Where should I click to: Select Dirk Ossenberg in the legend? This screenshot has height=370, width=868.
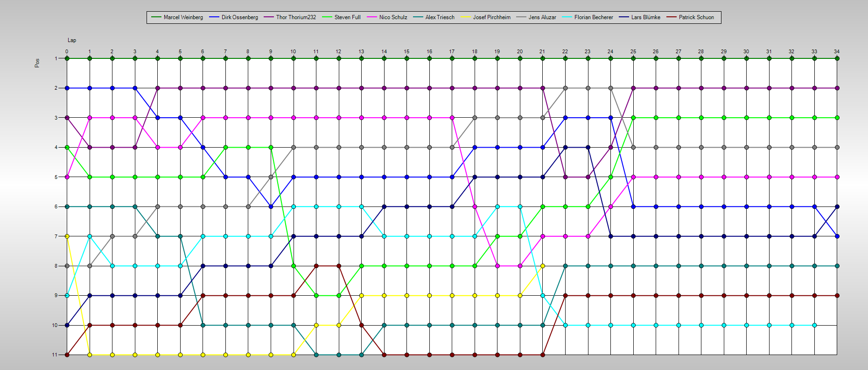point(234,17)
